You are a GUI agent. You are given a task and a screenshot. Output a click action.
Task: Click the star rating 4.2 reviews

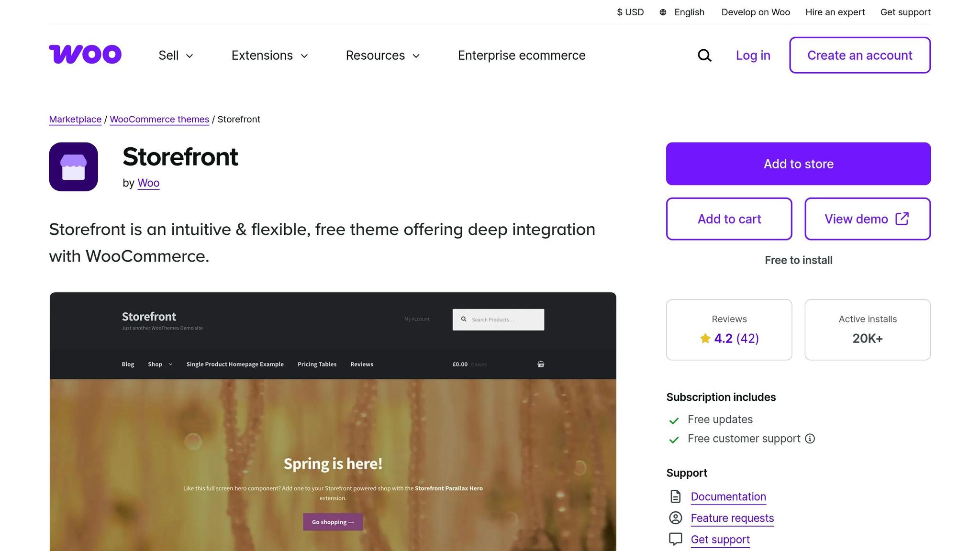coord(729,339)
